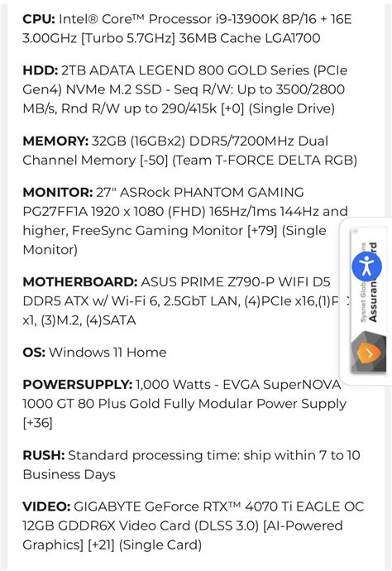The width and height of the screenshot is (392, 571).
Task: Click the RUSH label
Action: pos(43,455)
